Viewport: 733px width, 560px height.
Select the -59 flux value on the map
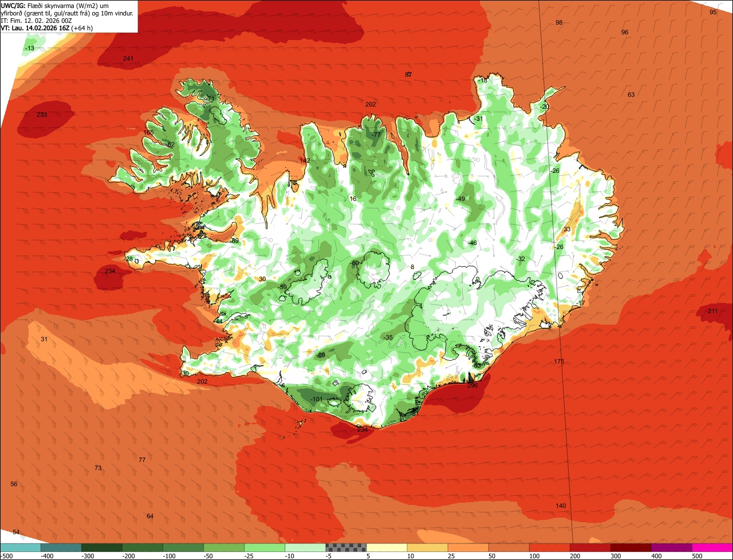tap(282, 286)
